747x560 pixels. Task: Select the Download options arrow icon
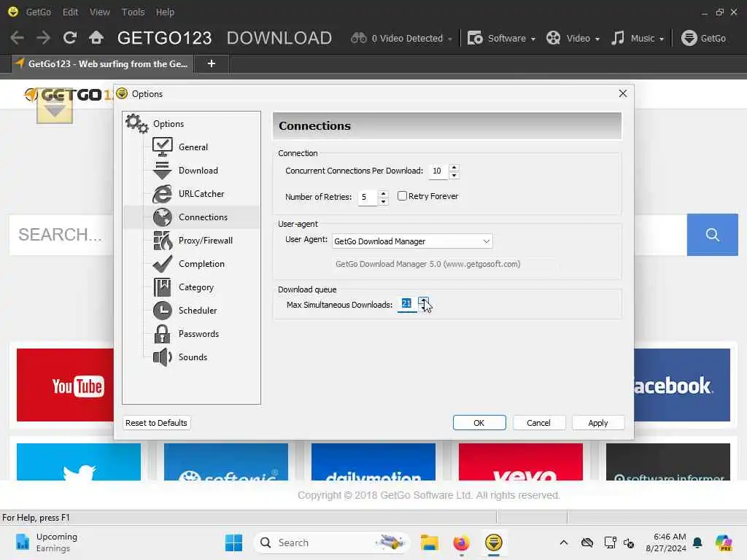click(x=163, y=170)
